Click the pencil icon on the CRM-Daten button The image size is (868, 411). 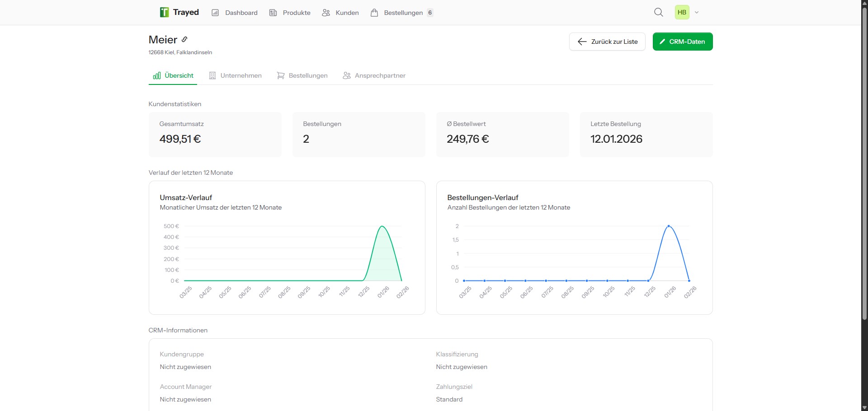663,41
